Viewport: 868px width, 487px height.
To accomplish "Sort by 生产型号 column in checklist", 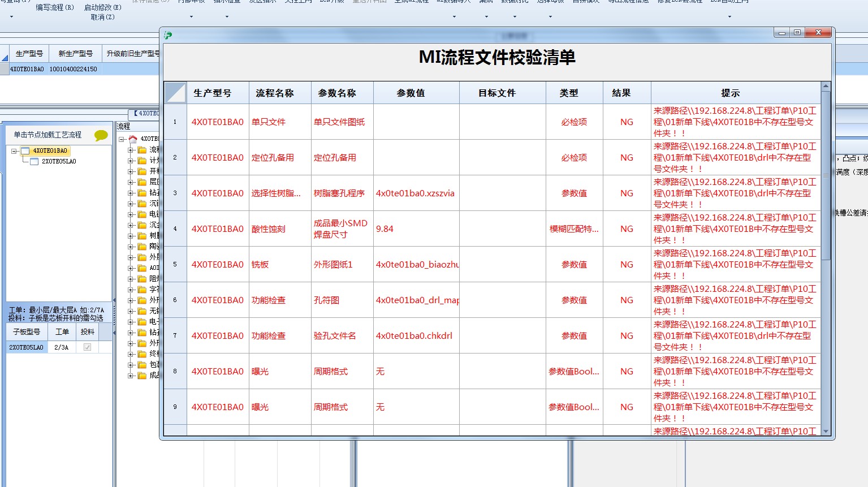I will point(218,93).
